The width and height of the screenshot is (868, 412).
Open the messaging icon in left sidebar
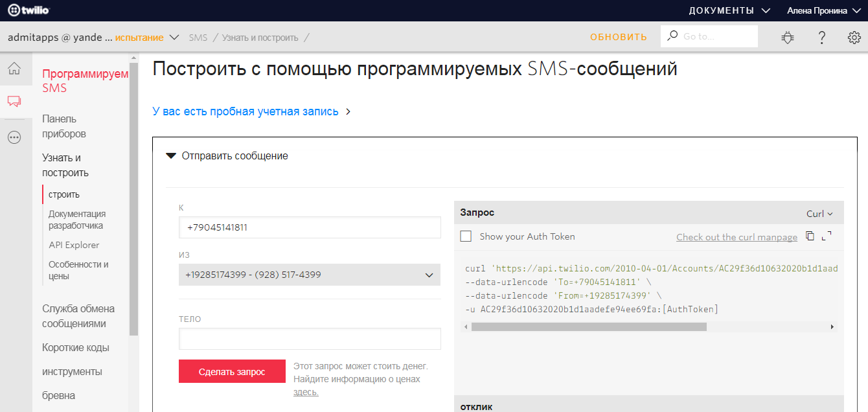pyautogui.click(x=14, y=101)
